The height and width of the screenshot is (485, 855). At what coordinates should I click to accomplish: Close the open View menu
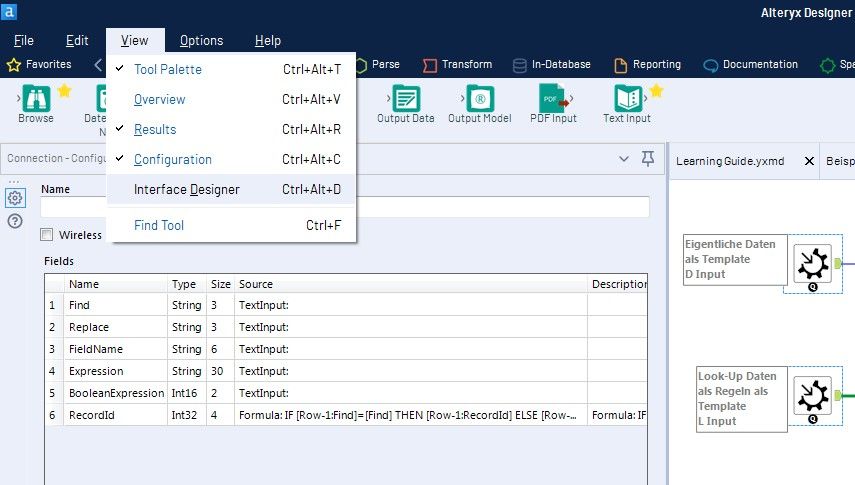click(135, 40)
